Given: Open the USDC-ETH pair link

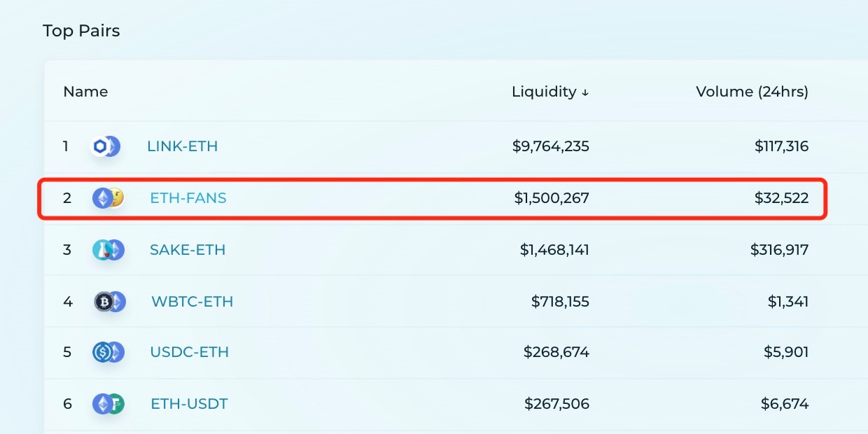Looking at the screenshot, I should (189, 352).
